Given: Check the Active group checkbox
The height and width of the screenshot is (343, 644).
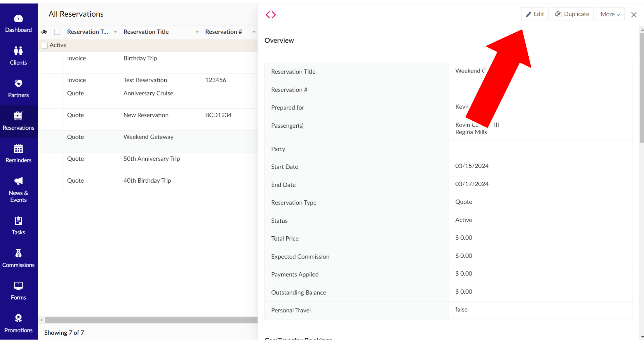Looking at the screenshot, I should tap(45, 46).
